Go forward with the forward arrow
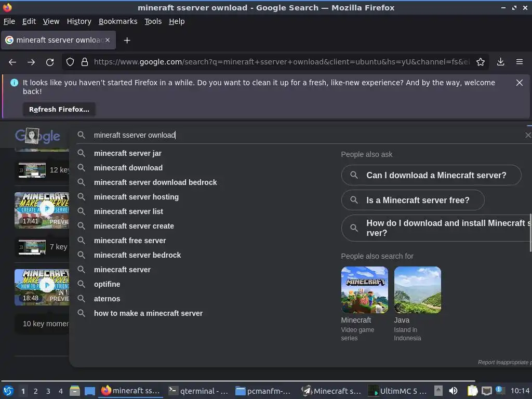 31,62
